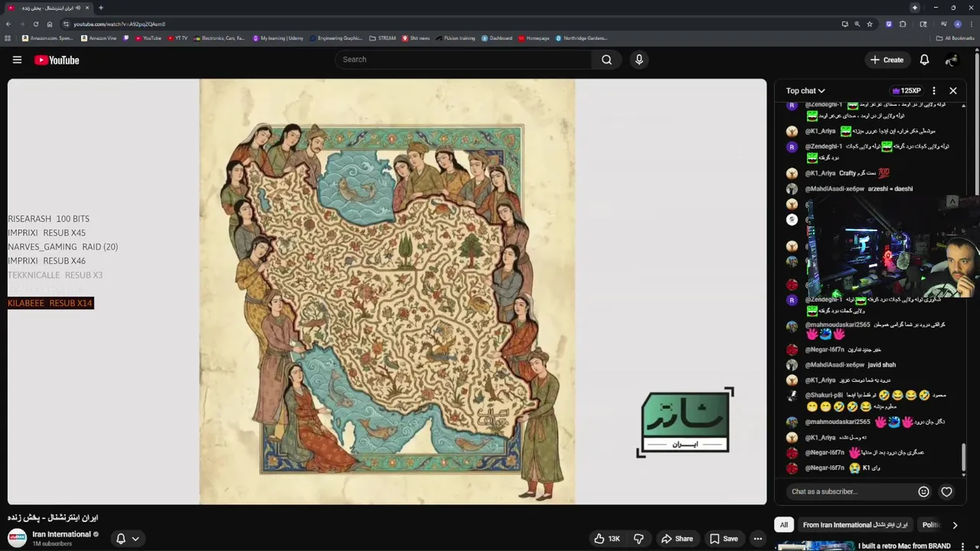
Task: Click the magnifier search button
Action: [606, 60]
